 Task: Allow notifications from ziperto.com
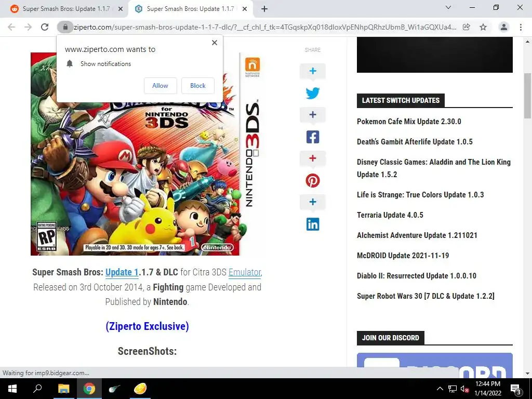pos(160,86)
